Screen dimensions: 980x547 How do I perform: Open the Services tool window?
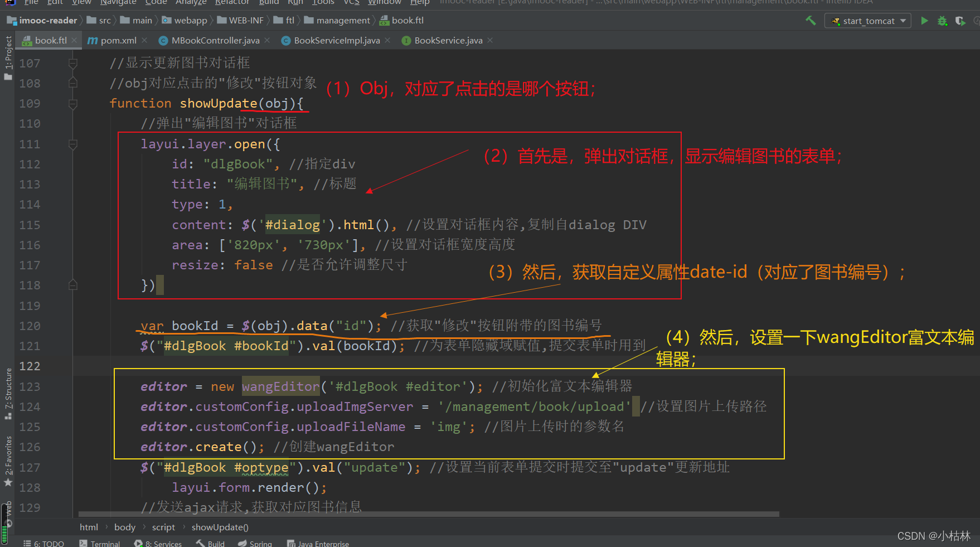[x=158, y=544]
